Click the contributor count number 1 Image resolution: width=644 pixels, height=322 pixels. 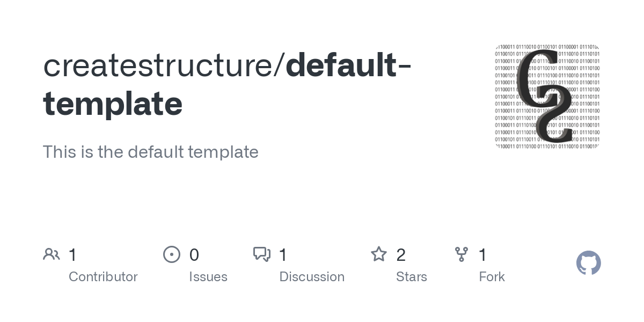[x=72, y=255]
